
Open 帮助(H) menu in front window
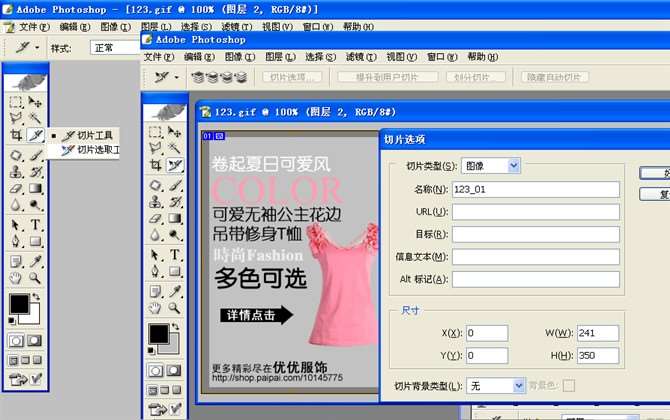[483, 57]
